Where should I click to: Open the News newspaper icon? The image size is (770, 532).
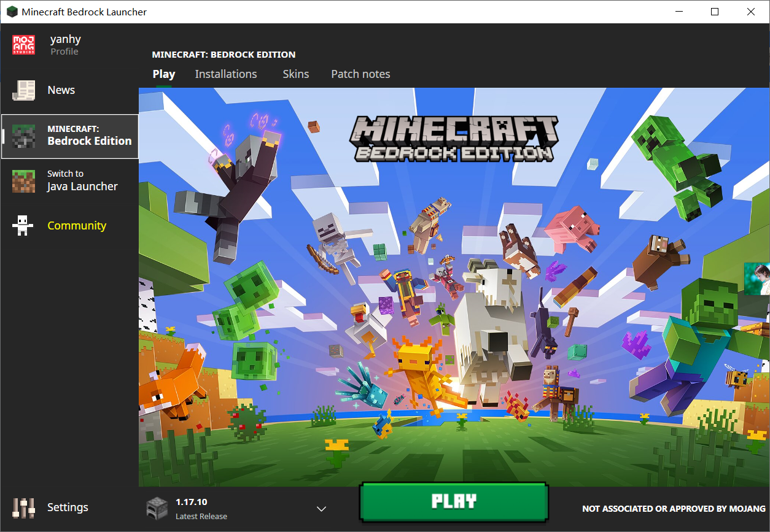click(24, 90)
